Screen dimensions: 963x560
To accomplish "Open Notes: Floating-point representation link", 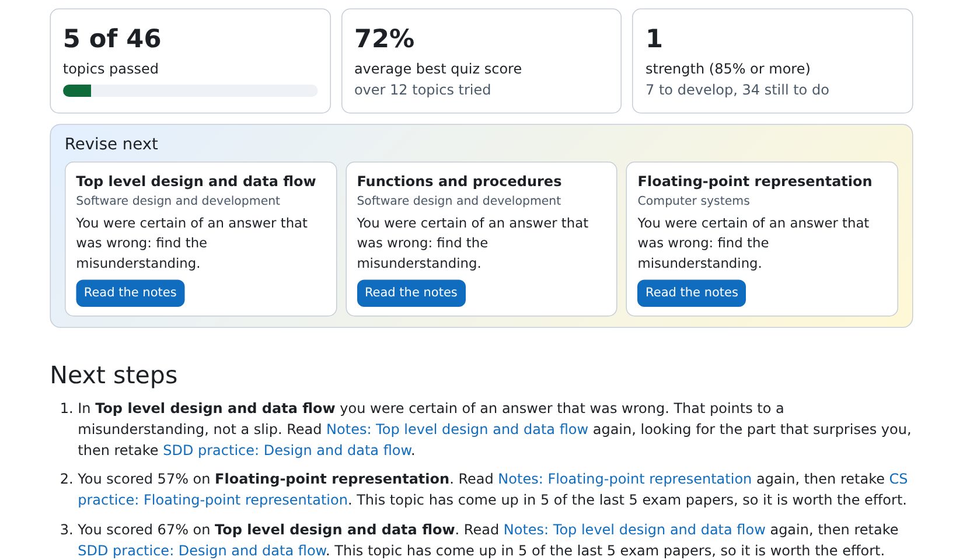I will (624, 479).
